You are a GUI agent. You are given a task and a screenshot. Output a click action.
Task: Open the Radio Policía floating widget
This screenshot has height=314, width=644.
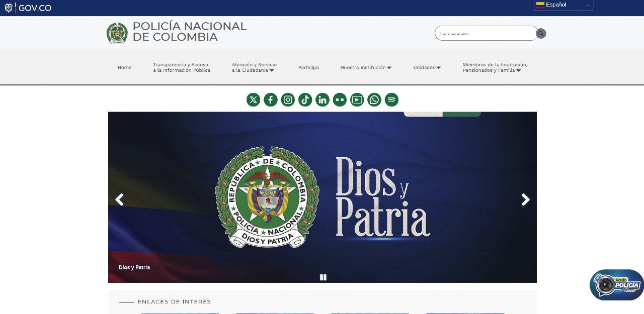point(617,285)
